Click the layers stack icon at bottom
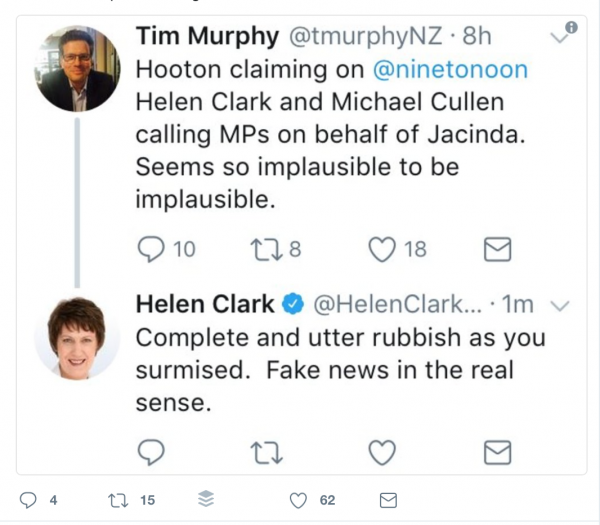 206,500
